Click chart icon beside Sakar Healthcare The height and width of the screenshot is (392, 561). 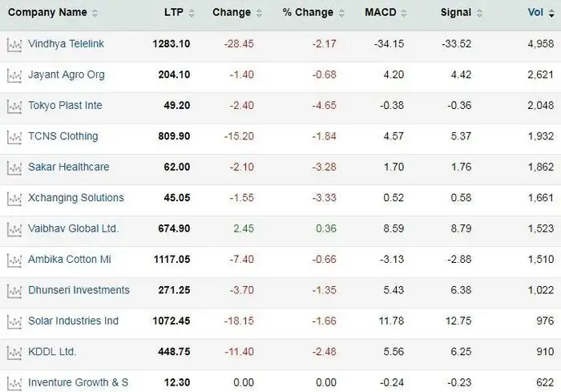pyautogui.click(x=14, y=168)
